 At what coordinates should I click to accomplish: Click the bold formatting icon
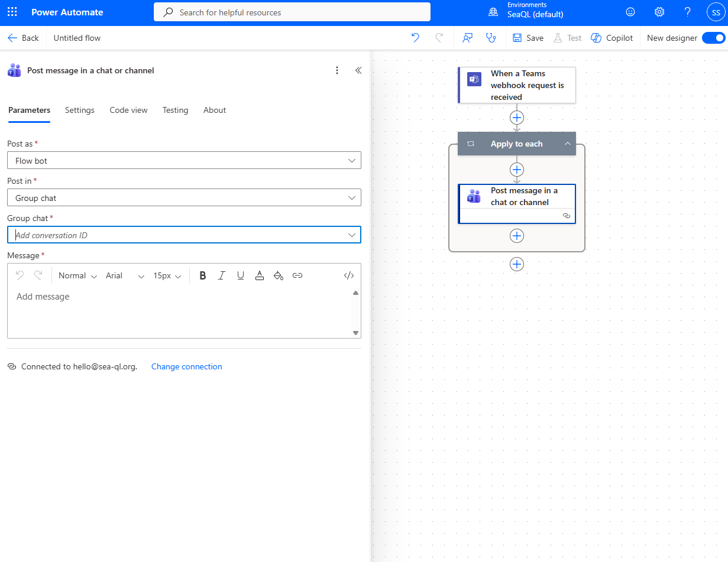click(203, 275)
